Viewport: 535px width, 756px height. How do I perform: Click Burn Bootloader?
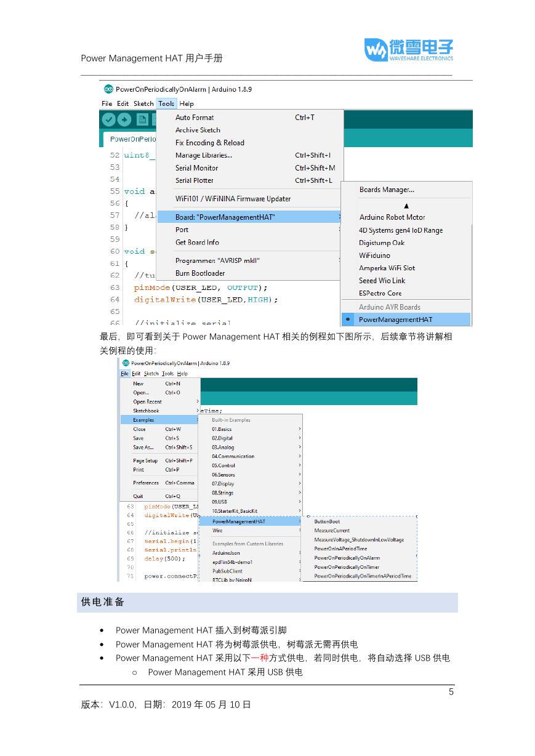249,273
